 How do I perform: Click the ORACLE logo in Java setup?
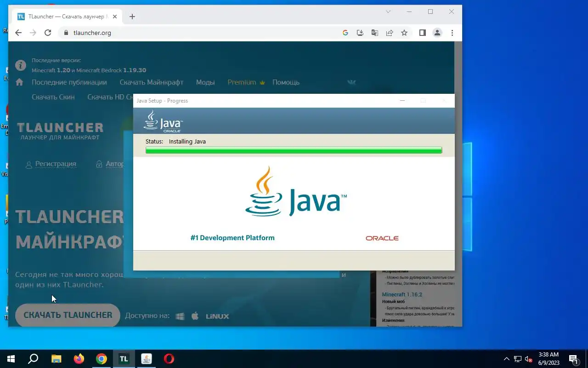pos(382,238)
